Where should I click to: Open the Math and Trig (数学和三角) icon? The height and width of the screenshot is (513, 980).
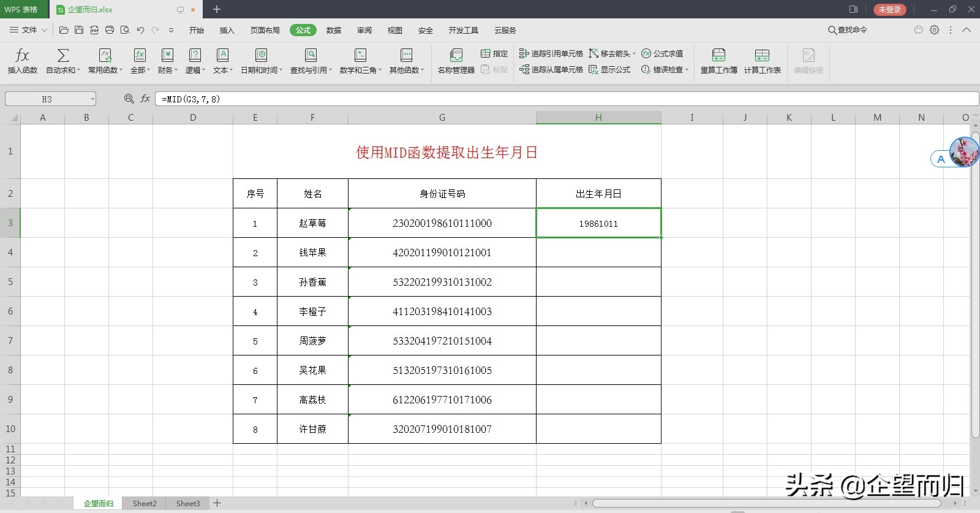(x=360, y=56)
